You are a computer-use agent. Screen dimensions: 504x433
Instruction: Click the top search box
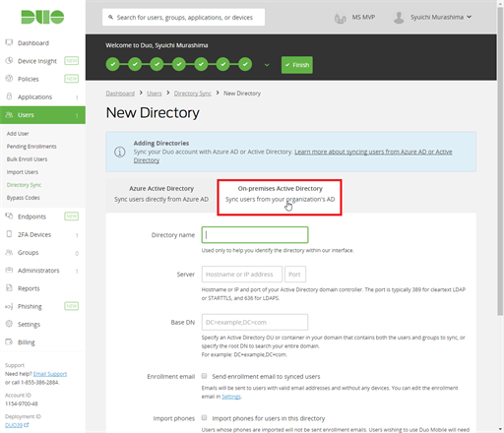pos(183,17)
